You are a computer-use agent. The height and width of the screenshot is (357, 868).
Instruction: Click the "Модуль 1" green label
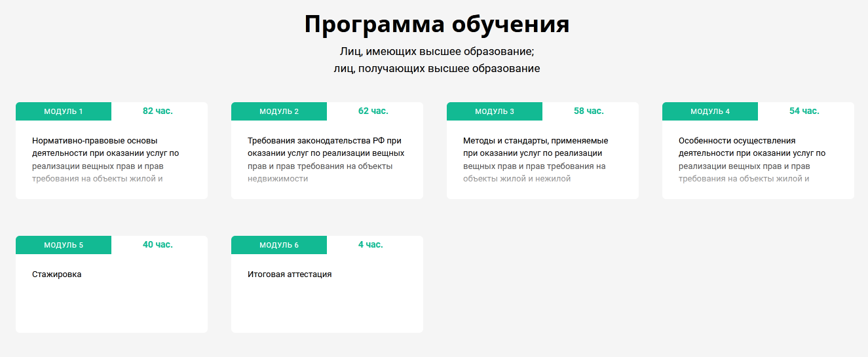point(64,111)
